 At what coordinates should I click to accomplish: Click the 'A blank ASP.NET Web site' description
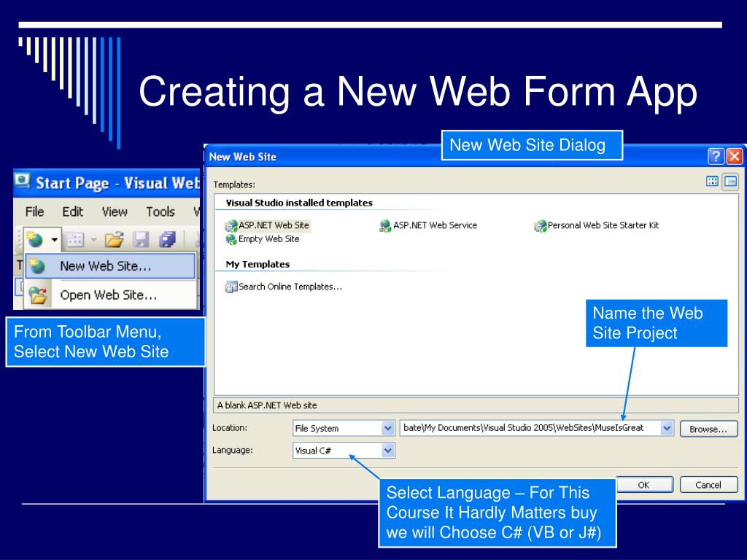coord(267,405)
